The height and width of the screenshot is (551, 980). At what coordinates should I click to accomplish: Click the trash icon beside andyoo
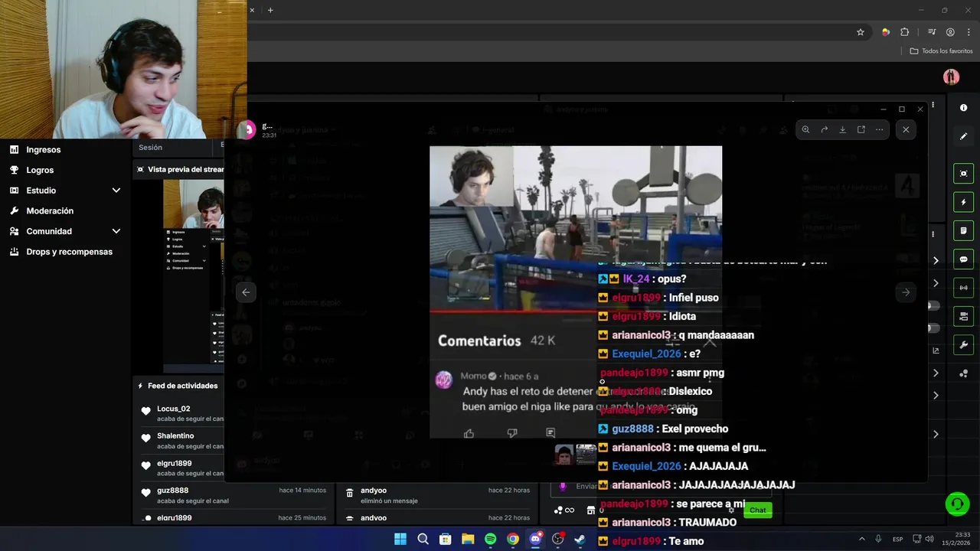tap(349, 493)
